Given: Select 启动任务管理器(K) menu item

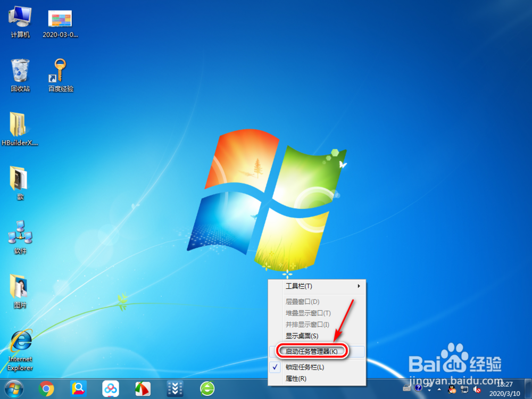Looking at the screenshot, I should pos(317,352).
